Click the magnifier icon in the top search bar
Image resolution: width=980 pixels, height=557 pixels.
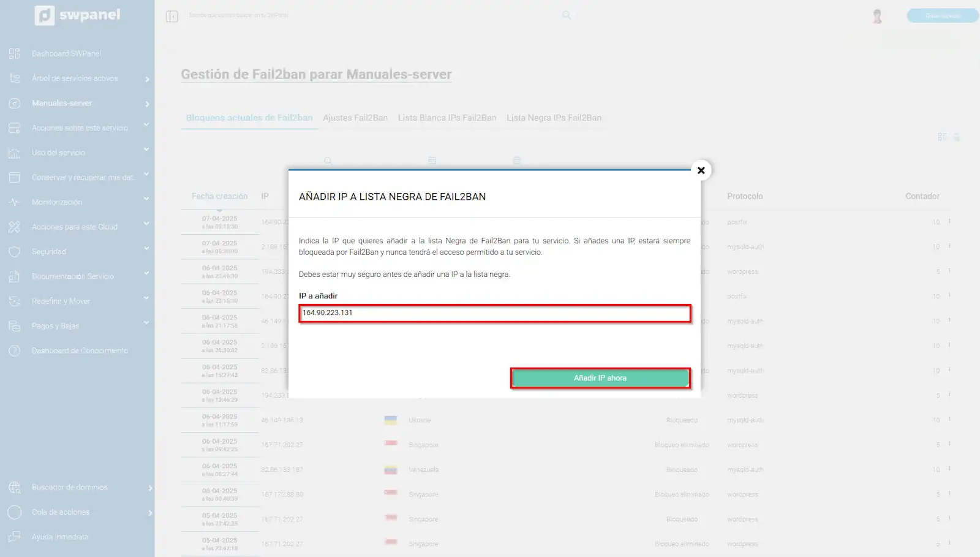click(x=567, y=15)
